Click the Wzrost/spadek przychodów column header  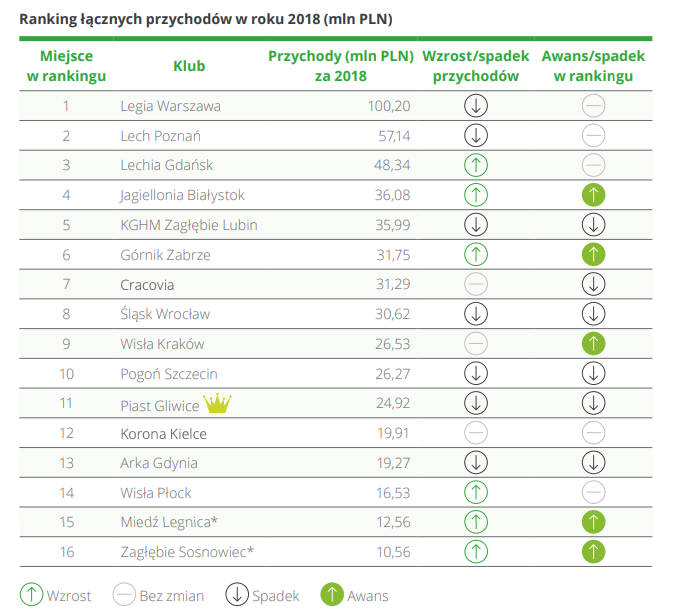pyautogui.click(x=476, y=66)
